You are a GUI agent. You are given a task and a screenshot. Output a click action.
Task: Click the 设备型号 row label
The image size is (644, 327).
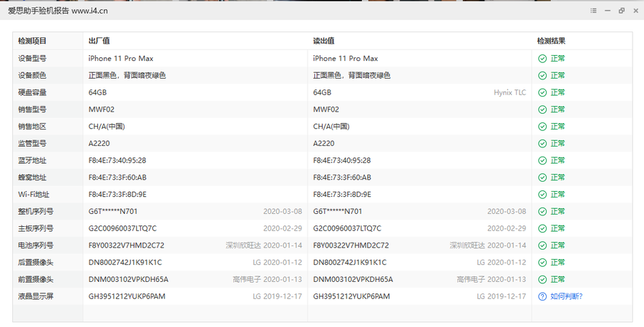coord(32,59)
